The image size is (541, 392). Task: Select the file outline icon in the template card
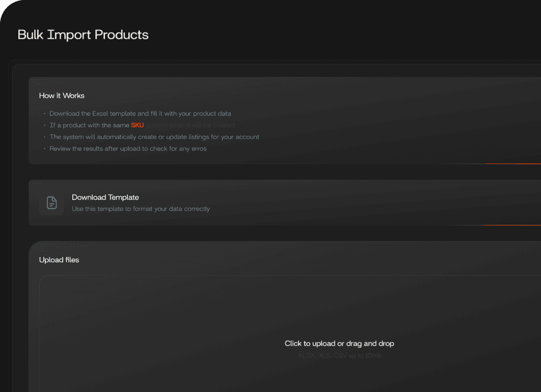point(51,202)
